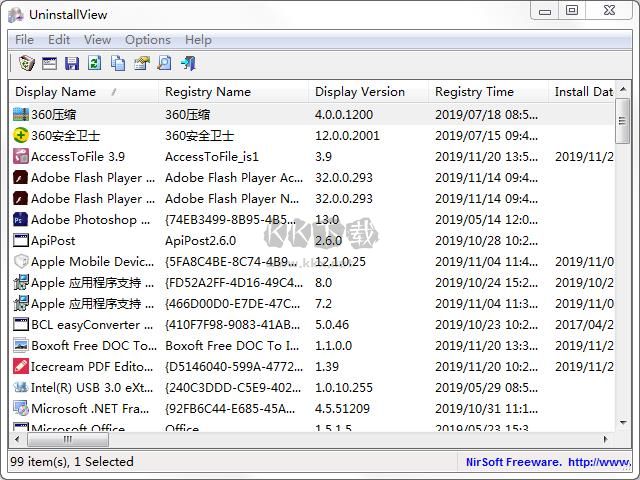640x480 pixels.
Task: Open the Help menu
Action: click(198, 40)
